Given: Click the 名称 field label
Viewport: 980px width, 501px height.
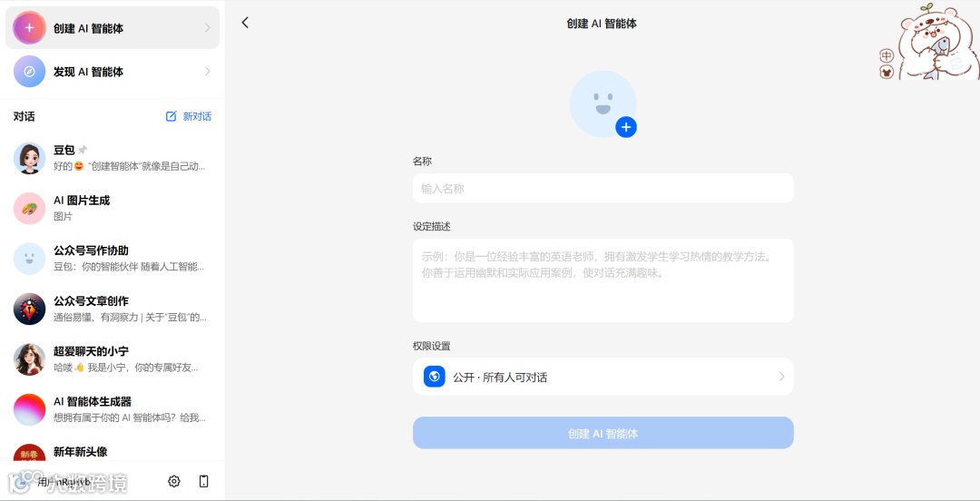Looking at the screenshot, I should pos(423,162).
